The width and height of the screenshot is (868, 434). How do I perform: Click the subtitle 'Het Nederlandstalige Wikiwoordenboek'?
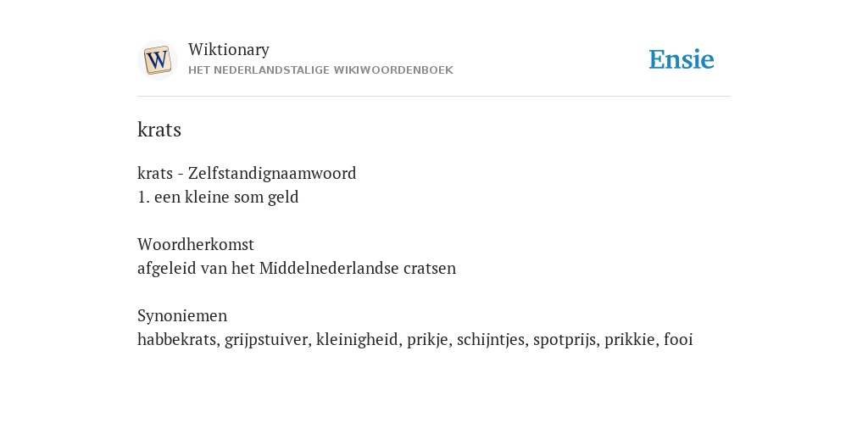(x=320, y=70)
